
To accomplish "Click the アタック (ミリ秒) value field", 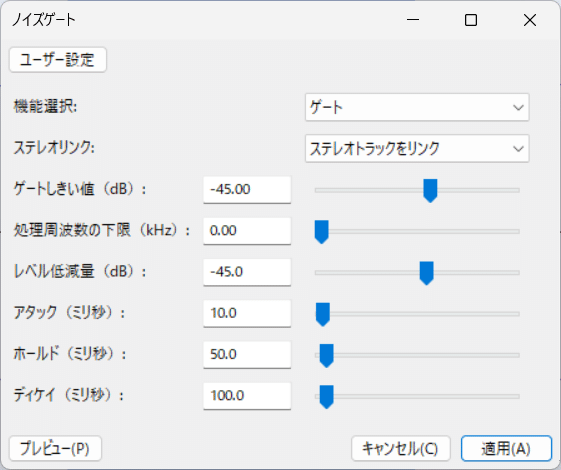I will (x=247, y=313).
